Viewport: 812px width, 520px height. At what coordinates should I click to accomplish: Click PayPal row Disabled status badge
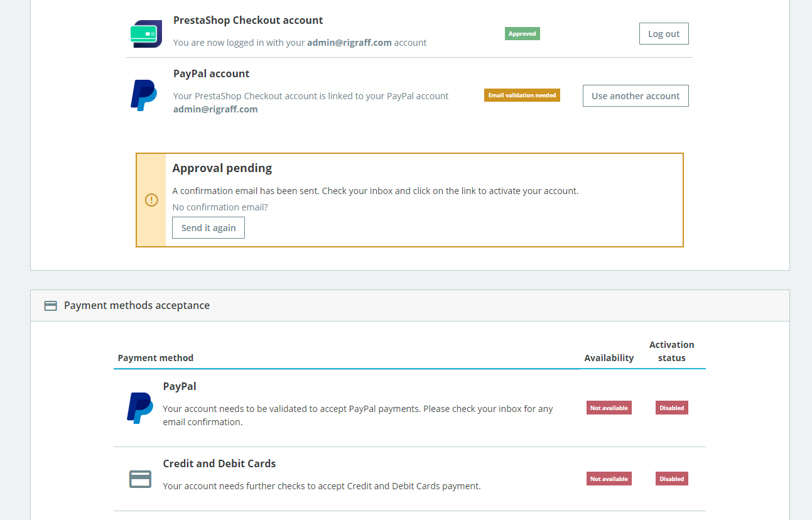point(672,408)
